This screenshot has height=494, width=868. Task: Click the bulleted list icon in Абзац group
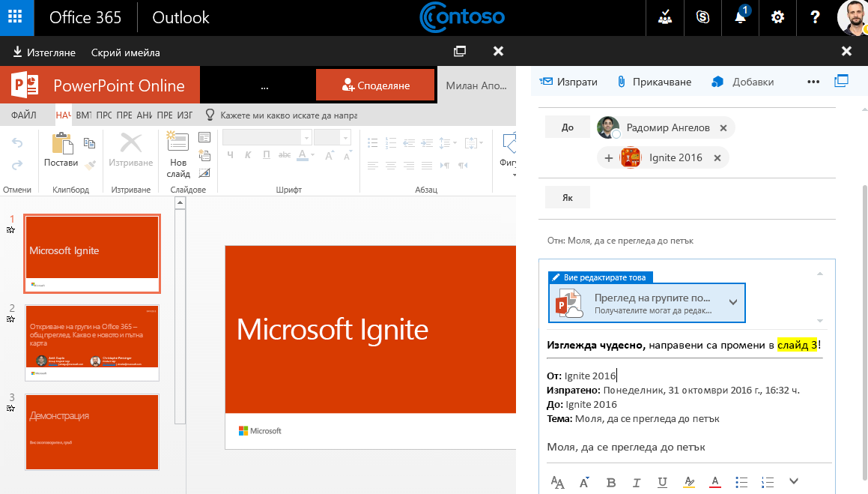click(372, 143)
